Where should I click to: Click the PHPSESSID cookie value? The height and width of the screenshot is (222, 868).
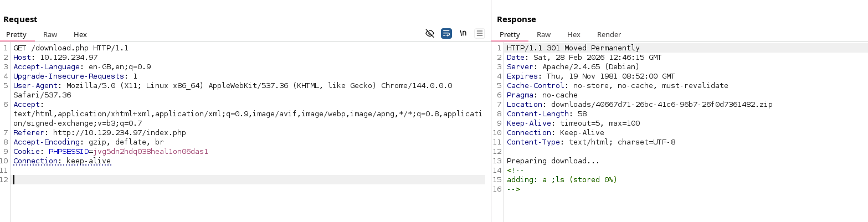point(151,152)
